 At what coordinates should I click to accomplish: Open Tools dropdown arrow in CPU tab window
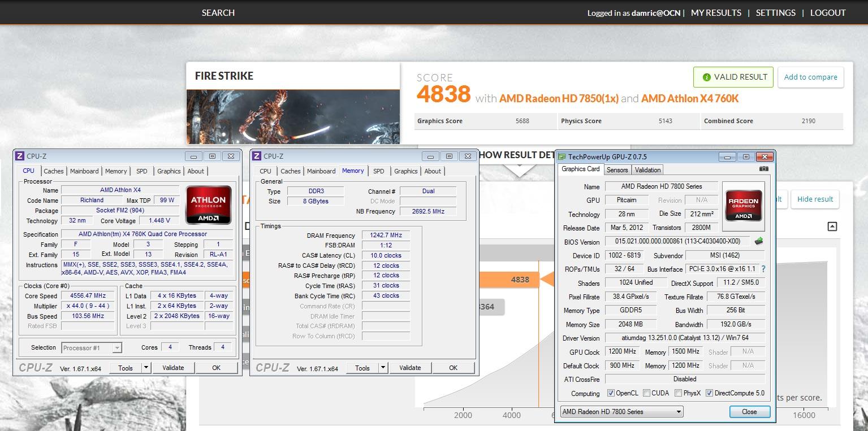point(146,368)
